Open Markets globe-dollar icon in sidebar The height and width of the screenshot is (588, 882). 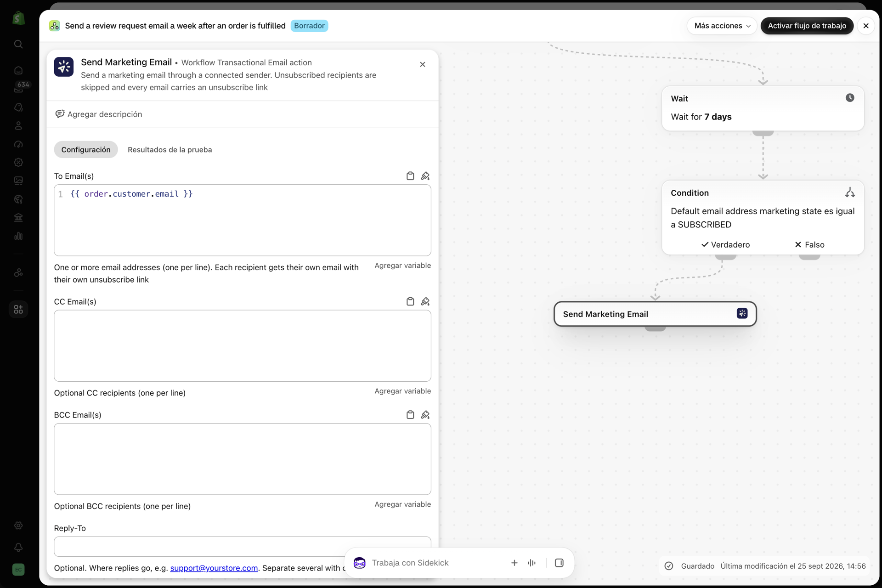[18, 199]
